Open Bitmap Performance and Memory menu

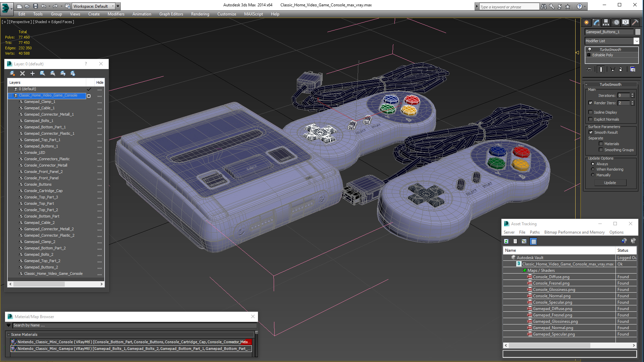[574, 232]
